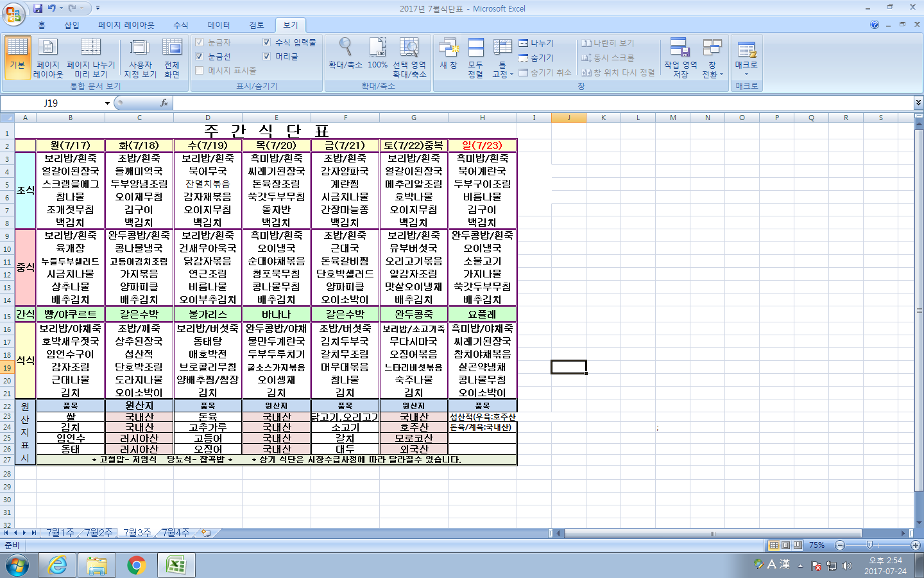The image size is (924, 578).
Task: Open the 수식 ribbon tab
Action: (181, 25)
